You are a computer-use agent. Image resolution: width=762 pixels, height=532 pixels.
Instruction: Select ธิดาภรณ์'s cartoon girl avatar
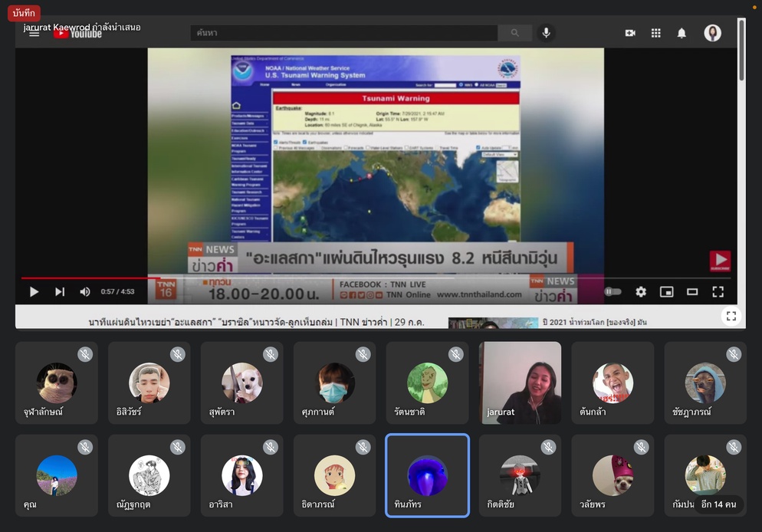tap(334, 475)
